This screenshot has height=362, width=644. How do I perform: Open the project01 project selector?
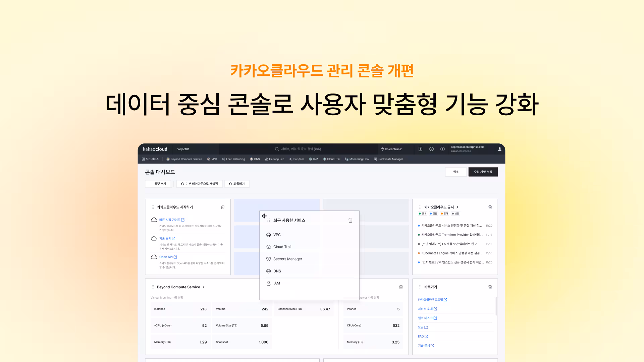point(196,149)
